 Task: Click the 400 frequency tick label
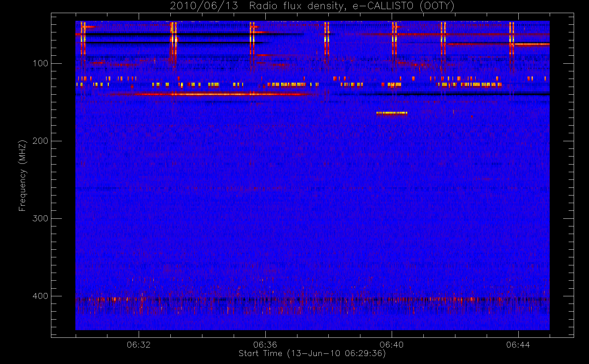(40, 296)
